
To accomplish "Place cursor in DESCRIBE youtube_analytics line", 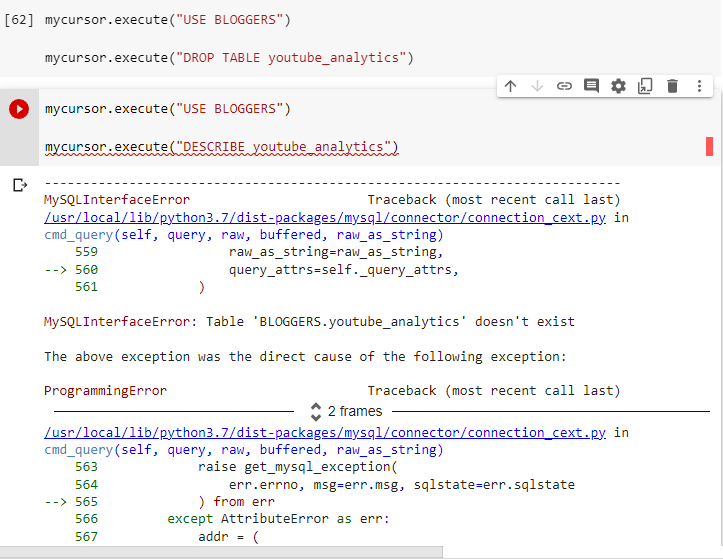I will (221, 147).
